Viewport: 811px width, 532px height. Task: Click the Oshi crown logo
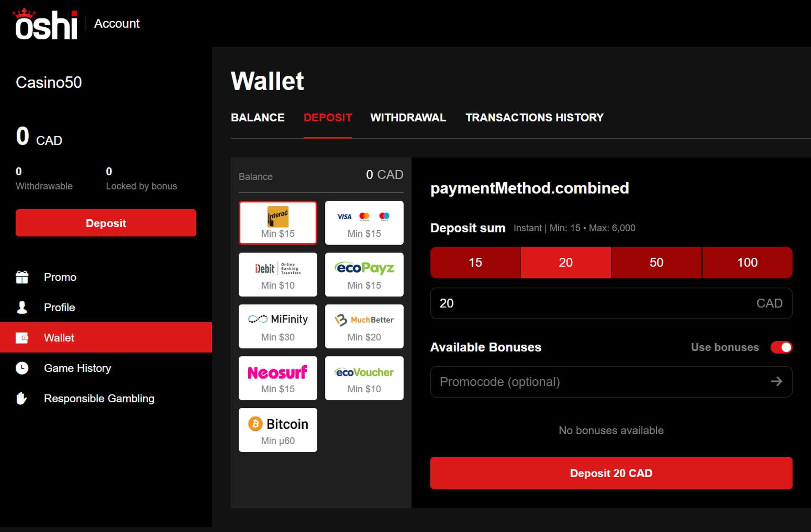pos(46,24)
